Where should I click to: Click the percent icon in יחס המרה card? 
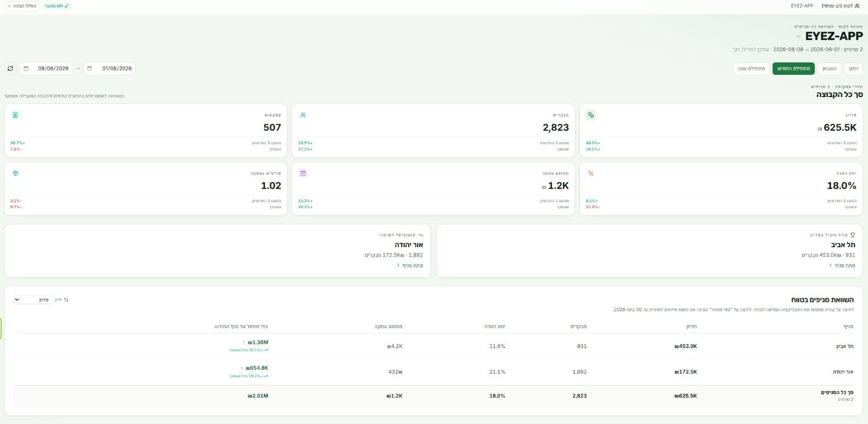point(591,174)
